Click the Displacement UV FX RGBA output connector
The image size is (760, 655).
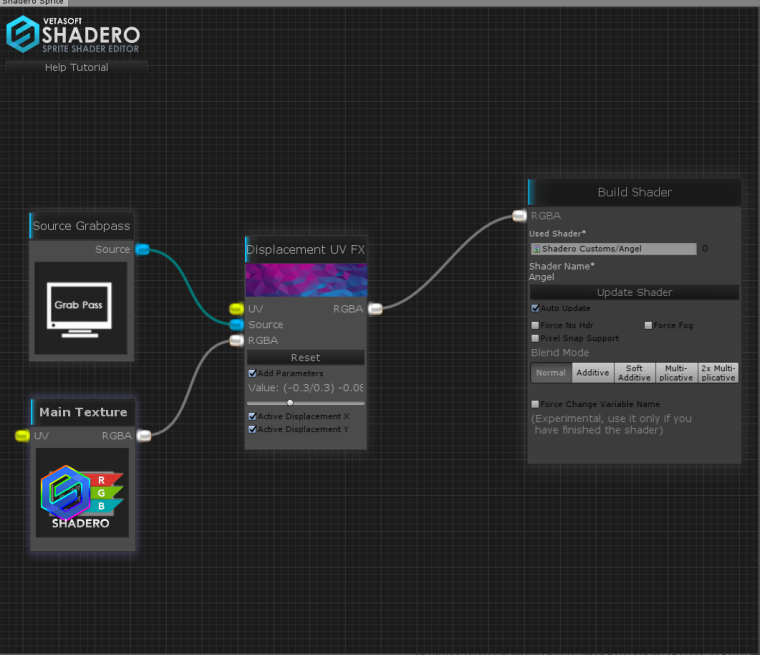[375, 309]
